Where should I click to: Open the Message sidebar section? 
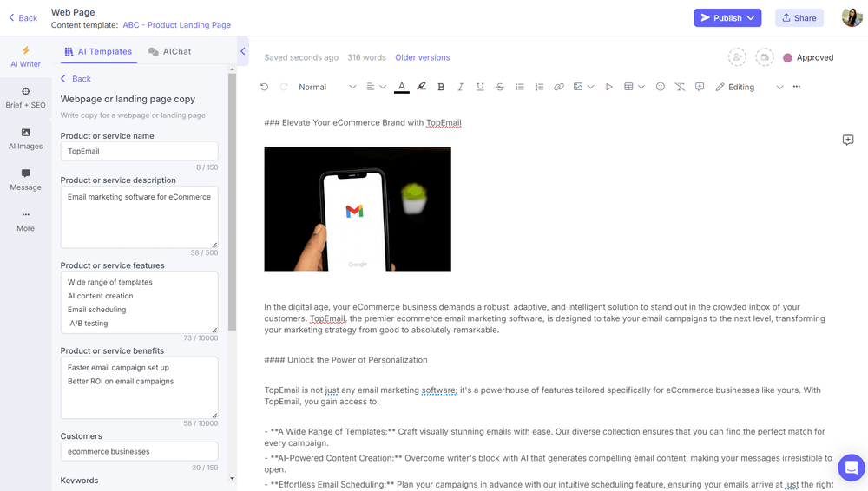click(25, 180)
